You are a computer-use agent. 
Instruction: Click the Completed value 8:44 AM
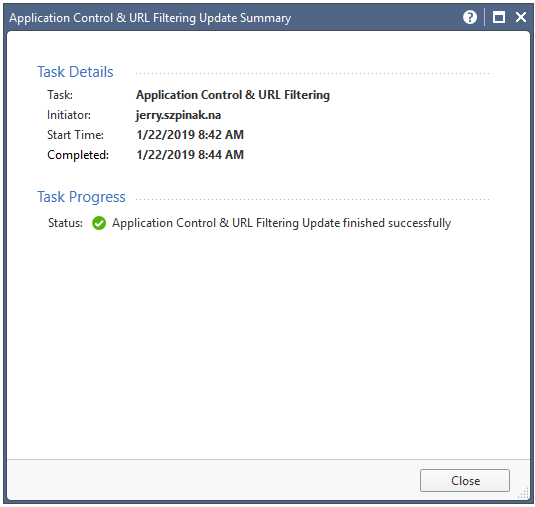190,155
